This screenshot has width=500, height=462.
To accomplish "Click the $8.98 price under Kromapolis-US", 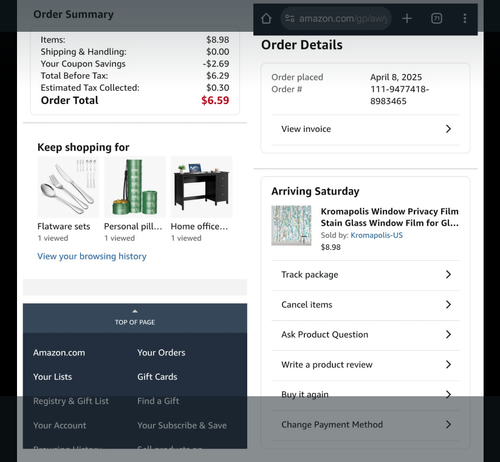I will point(331,247).
